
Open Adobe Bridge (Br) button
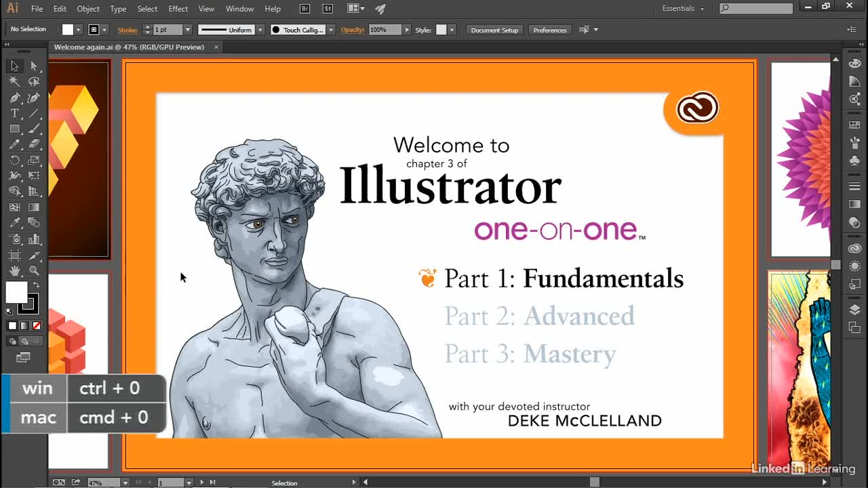coord(304,9)
